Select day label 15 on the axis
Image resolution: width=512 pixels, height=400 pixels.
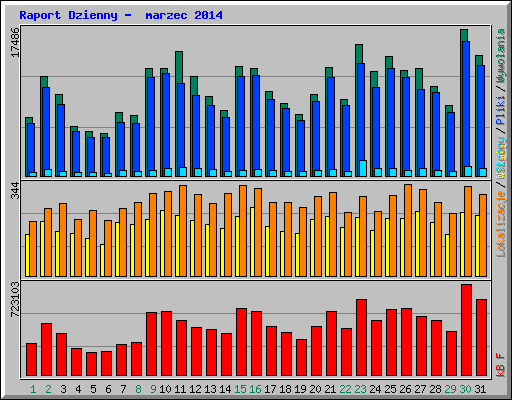coord(240,389)
